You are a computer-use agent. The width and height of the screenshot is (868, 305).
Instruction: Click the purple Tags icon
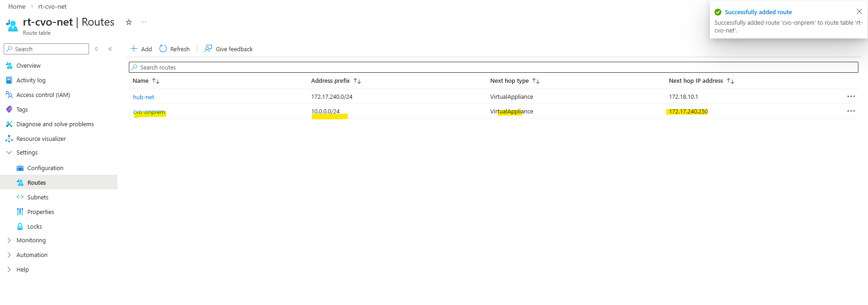coord(9,109)
